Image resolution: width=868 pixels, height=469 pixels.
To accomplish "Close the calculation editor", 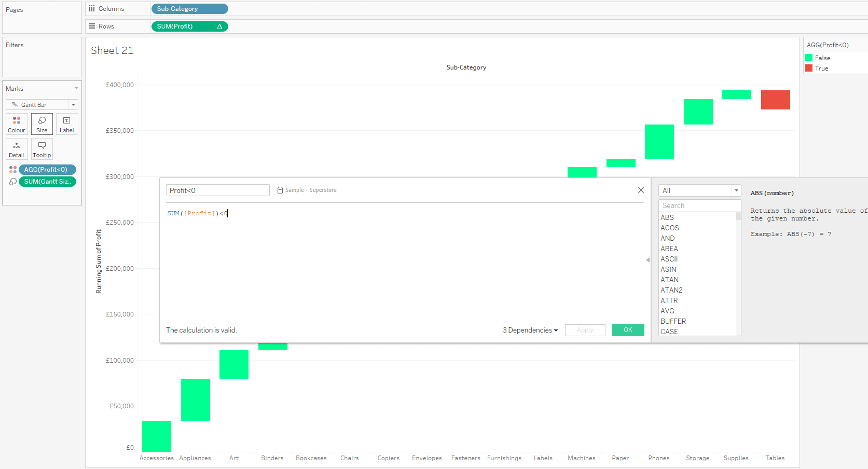I will pyautogui.click(x=641, y=190).
